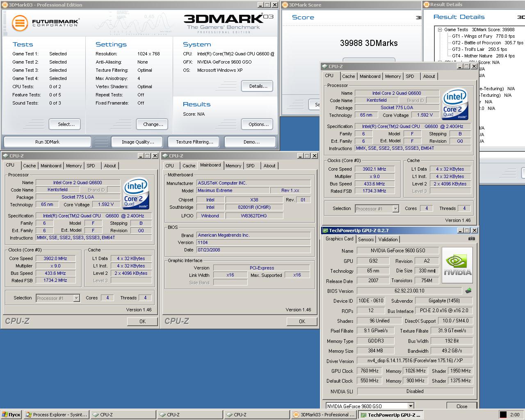
Task: Open Cache tab in CPU-Z above GPU-Z
Action: [x=348, y=76]
